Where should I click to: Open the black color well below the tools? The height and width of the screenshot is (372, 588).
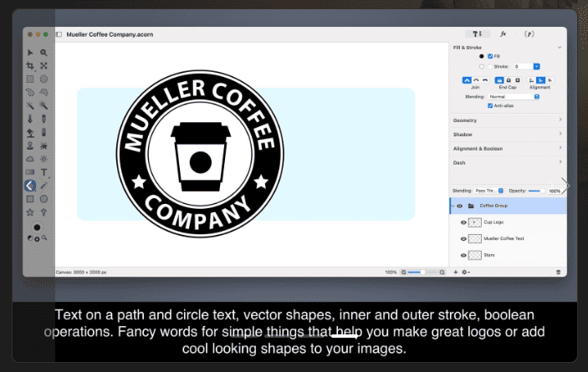point(37,227)
